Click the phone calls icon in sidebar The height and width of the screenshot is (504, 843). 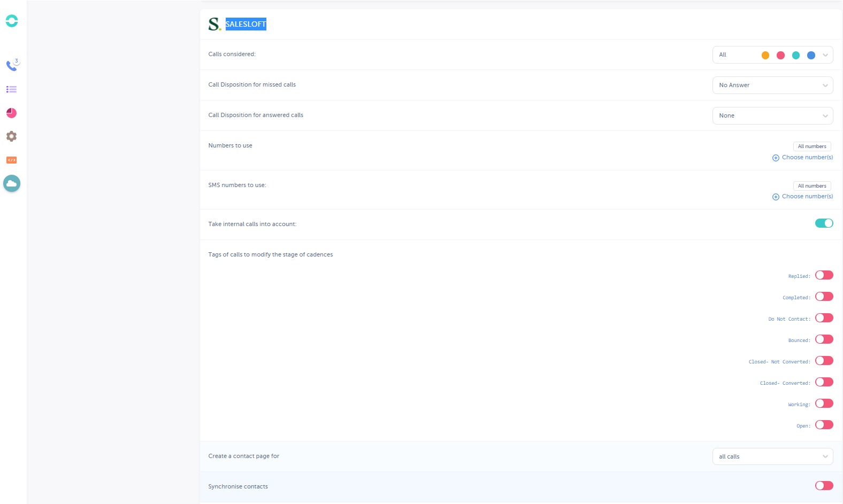(11, 66)
